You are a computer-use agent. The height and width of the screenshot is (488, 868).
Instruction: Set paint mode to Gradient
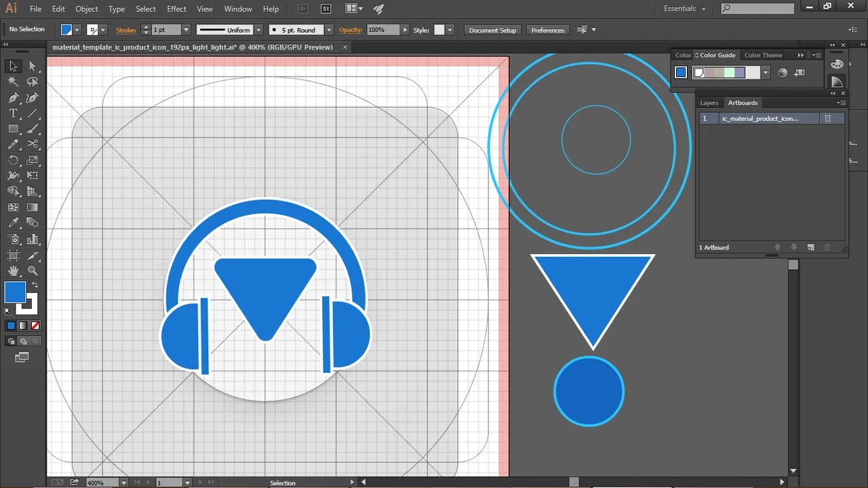tap(23, 326)
